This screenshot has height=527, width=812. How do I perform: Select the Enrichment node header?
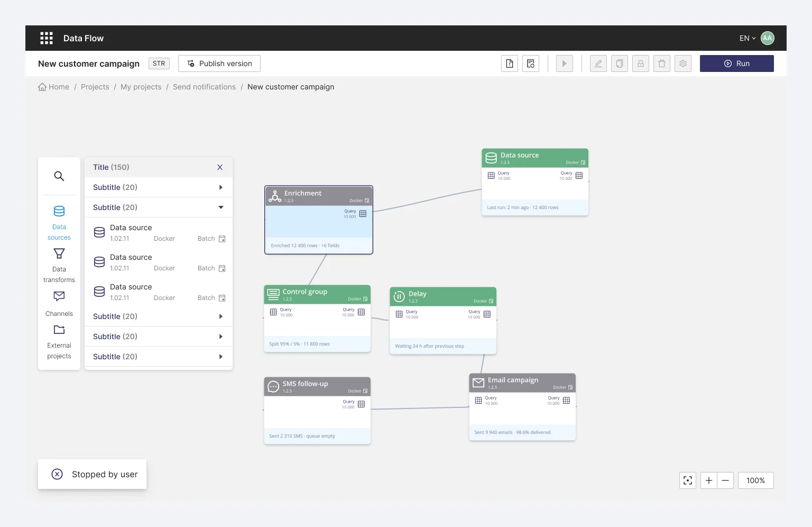pos(319,196)
